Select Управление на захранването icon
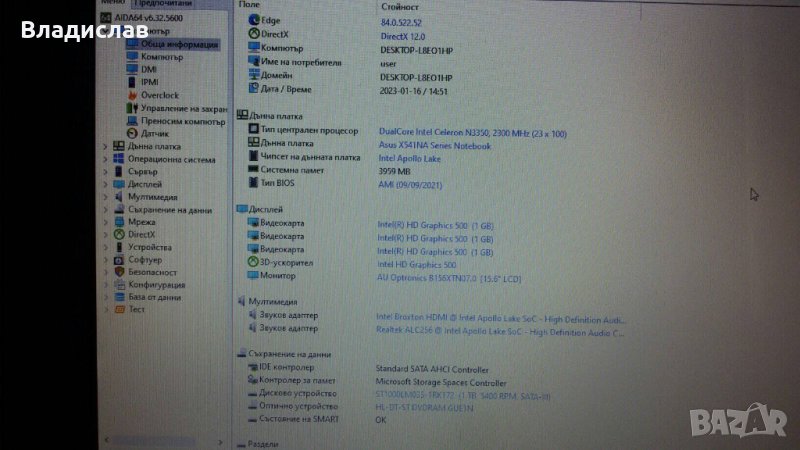The image size is (800, 450). (x=133, y=108)
